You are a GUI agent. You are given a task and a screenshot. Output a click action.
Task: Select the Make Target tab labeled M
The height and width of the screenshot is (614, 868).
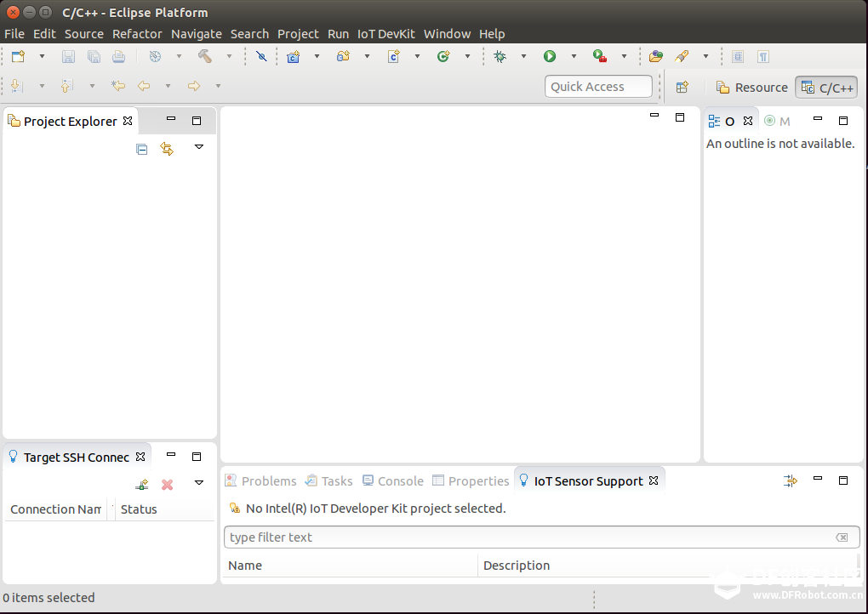click(x=777, y=121)
